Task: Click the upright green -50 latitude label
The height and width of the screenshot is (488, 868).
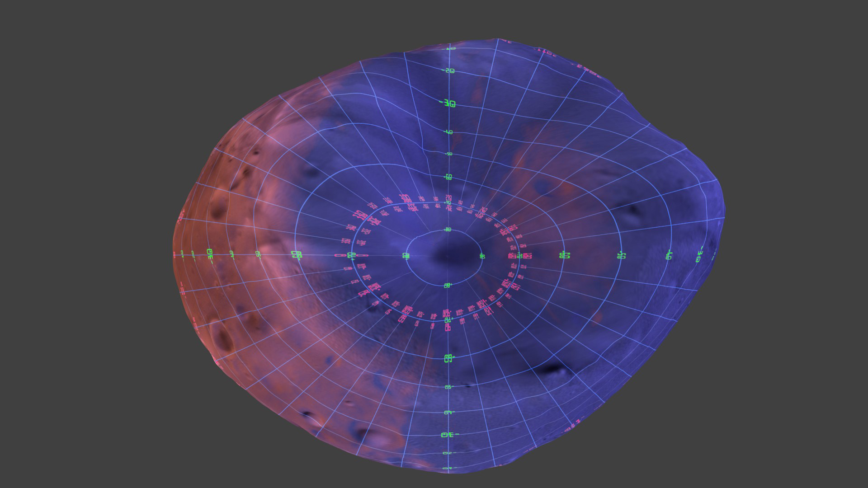Action: (x=448, y=154)
